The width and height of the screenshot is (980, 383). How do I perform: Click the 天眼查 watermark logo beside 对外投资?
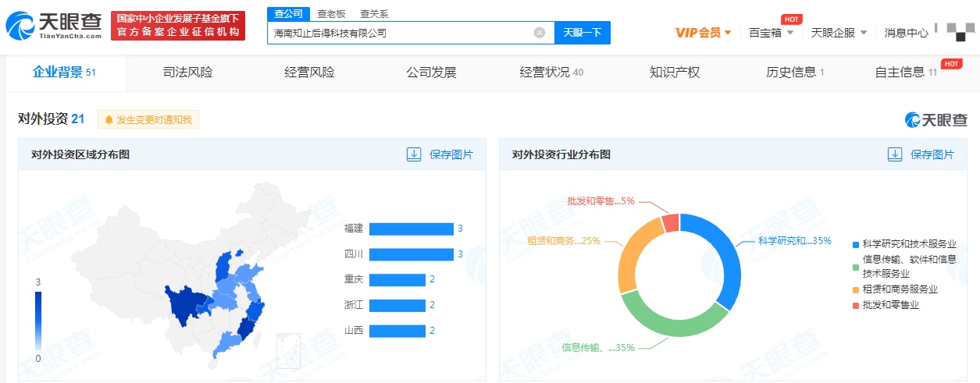936,119
